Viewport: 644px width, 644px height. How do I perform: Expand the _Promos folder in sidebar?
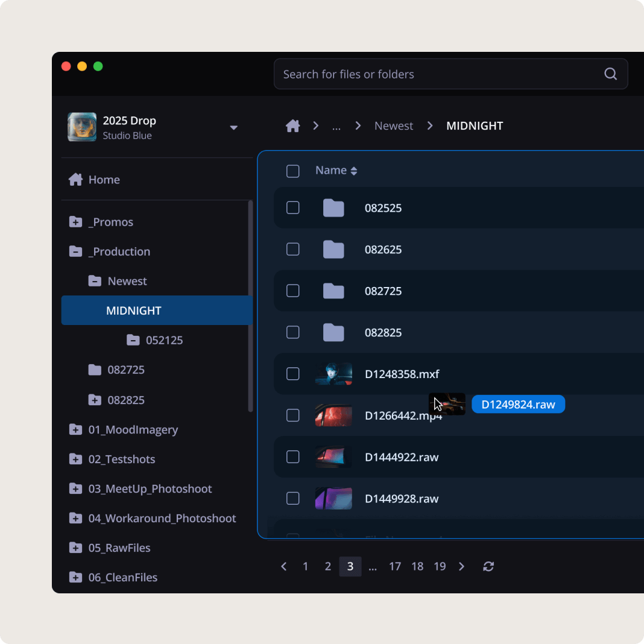point(75,222)
